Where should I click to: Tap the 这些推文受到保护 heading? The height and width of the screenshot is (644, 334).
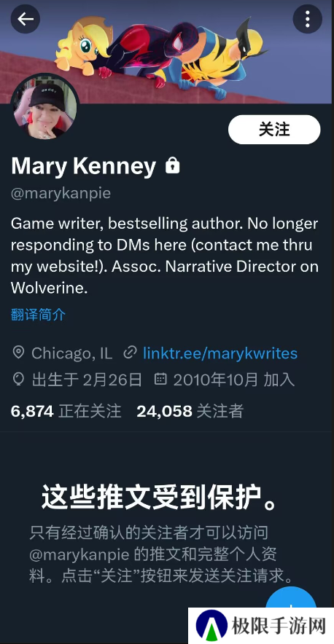pos(160,498)
